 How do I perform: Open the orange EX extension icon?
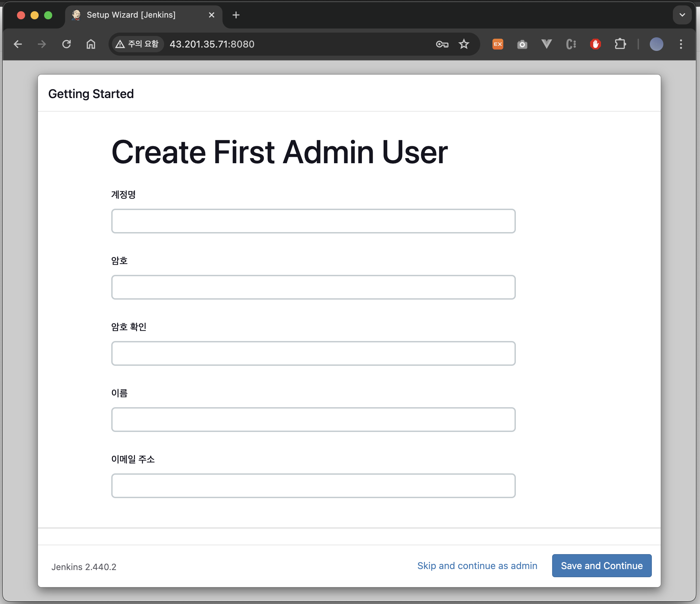(x=498, y=44)
